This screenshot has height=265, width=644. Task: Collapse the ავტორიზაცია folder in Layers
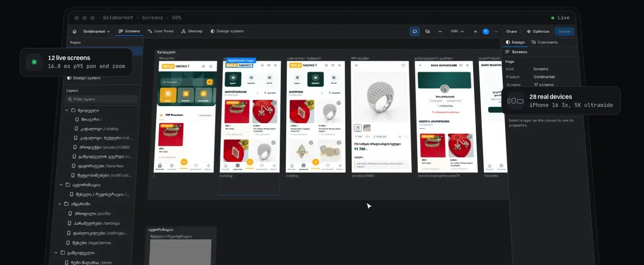[61, 184]
